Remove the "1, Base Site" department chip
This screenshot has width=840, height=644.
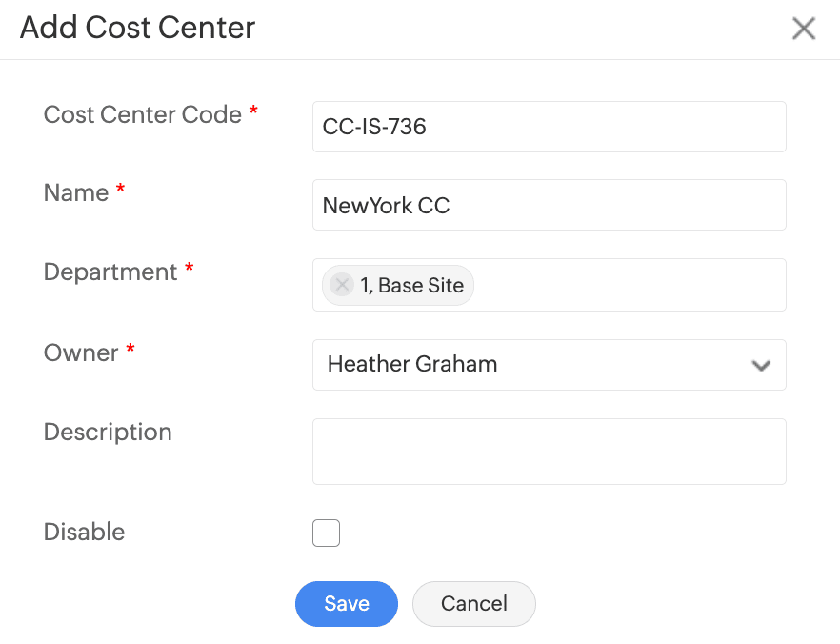(x=341, y=285)
